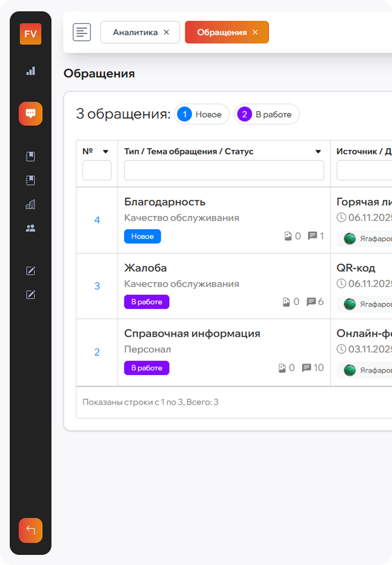Click the exit arrow button at sidebar bottom
Screen dimensions: 392x565
pyautogui.click(x=30, y=530)
